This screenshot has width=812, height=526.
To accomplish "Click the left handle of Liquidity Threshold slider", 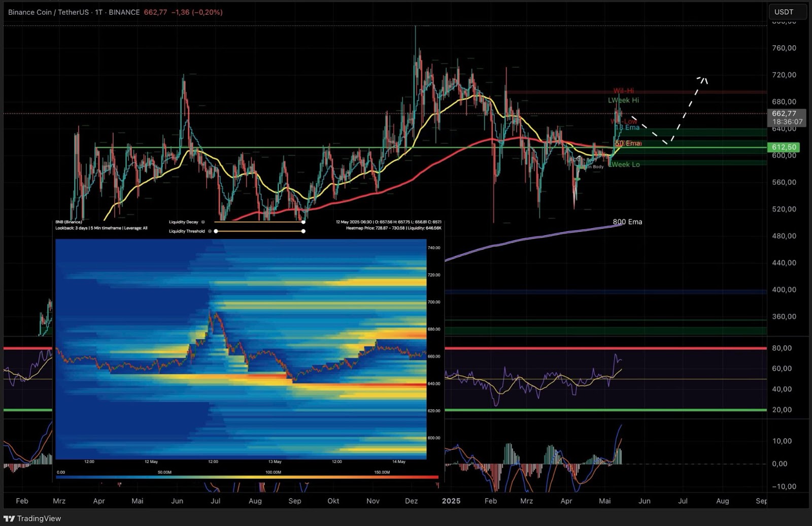I will click(x=216, y=231).
